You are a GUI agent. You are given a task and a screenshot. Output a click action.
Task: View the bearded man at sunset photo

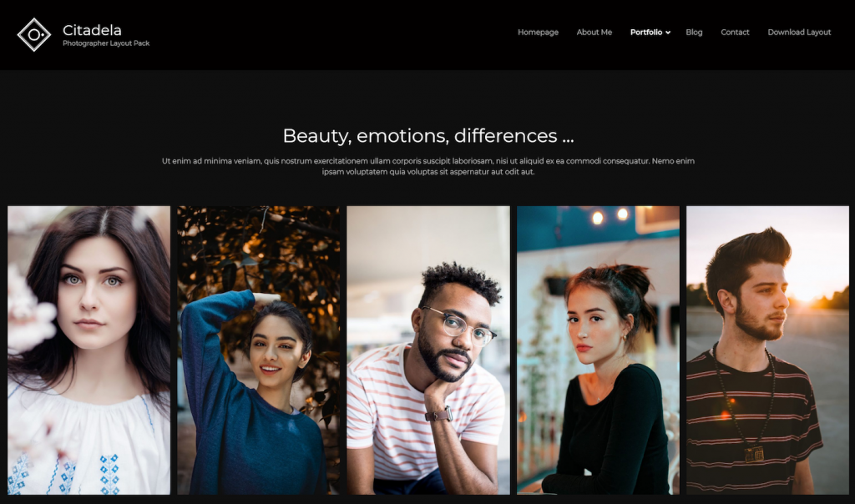coord(768,350)
